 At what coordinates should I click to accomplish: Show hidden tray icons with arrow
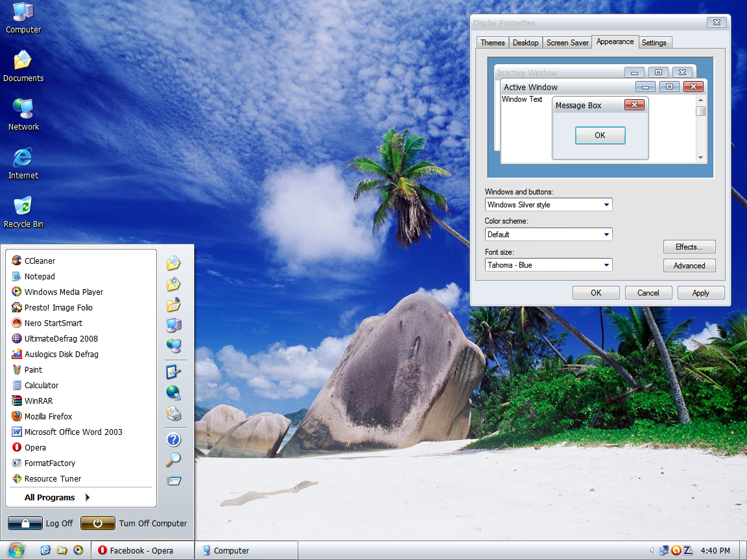pos(652,550)
